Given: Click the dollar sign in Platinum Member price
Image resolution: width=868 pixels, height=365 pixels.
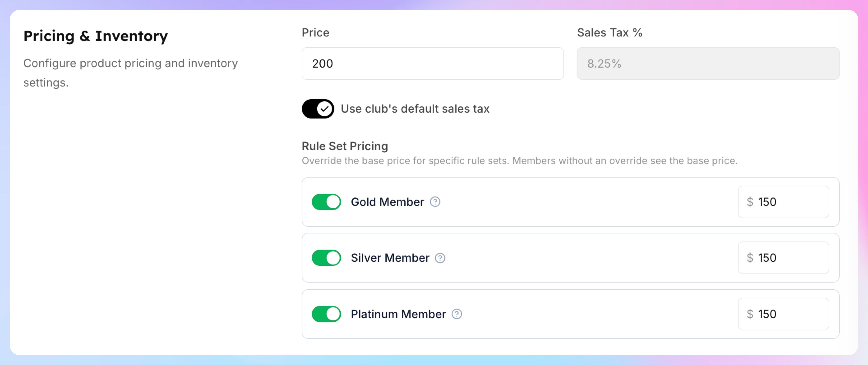Looking at the screenshot, I should click(x=750, y=314).
